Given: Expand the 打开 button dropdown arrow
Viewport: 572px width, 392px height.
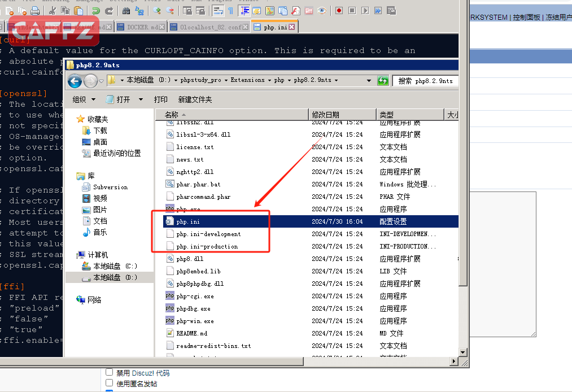Looking at the screenshot, I should (141, 99).
